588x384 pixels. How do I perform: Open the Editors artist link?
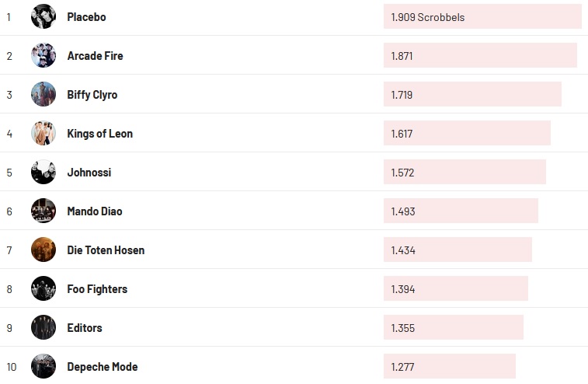[x=85, y=328]
